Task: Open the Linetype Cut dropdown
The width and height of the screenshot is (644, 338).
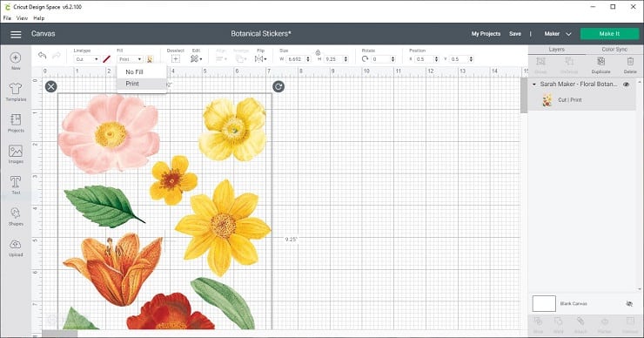Action: click(87, 59)
